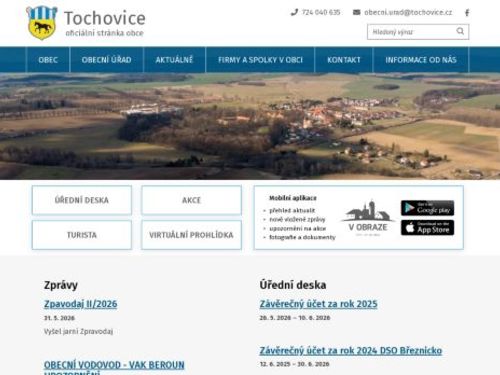Image resolution: width=500 pixels, height=375 pixels.
Task: Click the aerial village banner photo
Action: [x=250, y=126]
